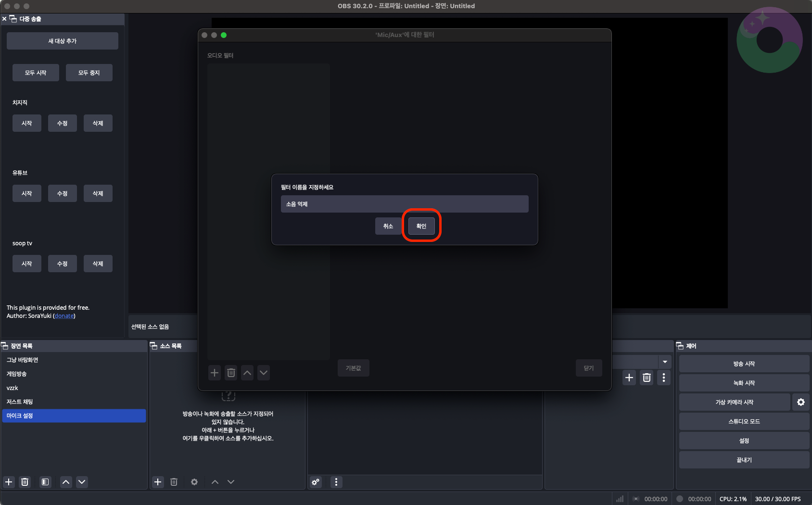Image resolution: width=812 pixels, height=505 pixels.
Task: Close the 다중 송출 dock with X icon
Action: coord(4,19)
